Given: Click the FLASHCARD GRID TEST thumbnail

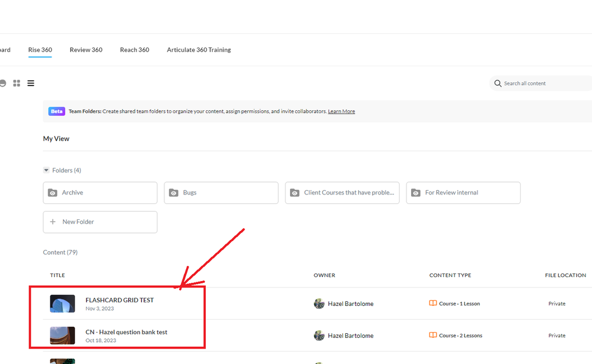Looking at the screenshot, I should click(x=62, y=304).
